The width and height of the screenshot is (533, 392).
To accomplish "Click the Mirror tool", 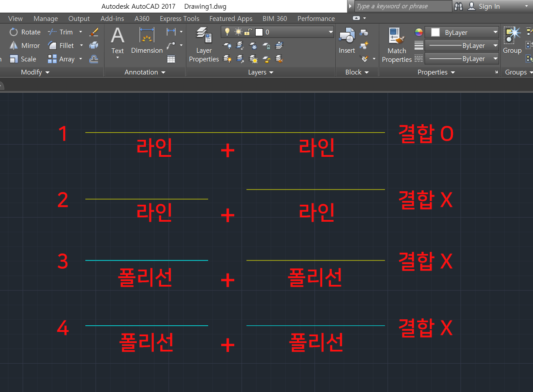I will tap(25, 45).
